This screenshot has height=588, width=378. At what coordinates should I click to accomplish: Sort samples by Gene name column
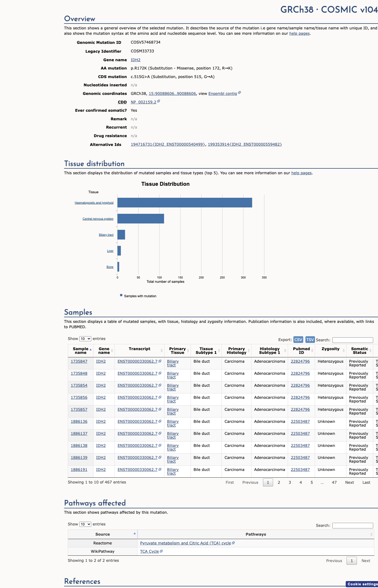coord(104,351)
